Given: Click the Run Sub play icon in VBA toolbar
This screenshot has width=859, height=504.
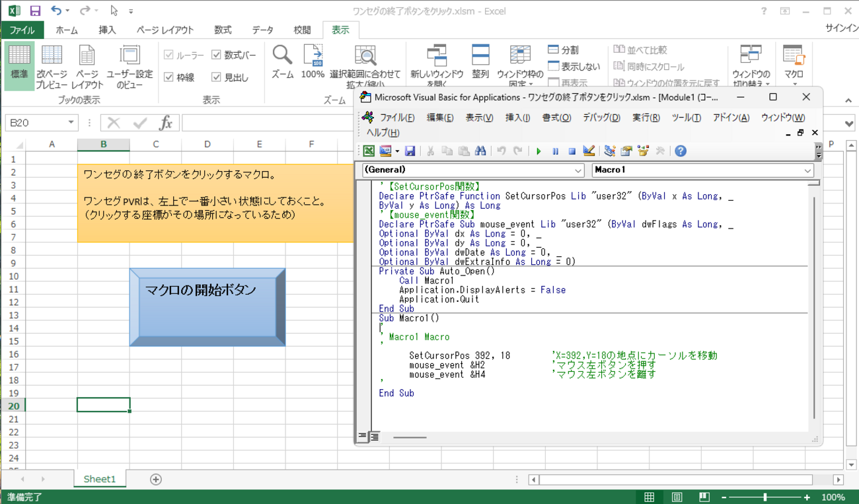Looking at the screenshot, I should click(x=539, y=151).
